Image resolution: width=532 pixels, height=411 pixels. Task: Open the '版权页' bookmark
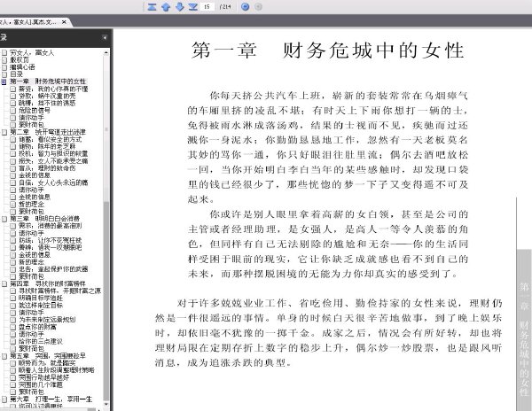tap(20, 59)
